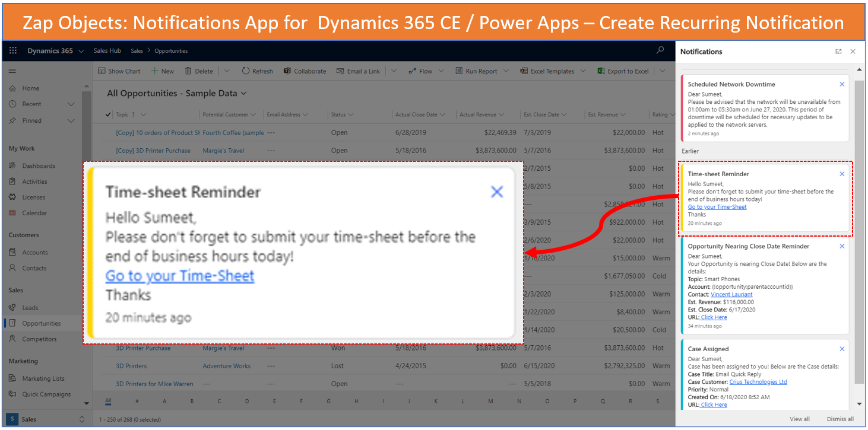Click View all at the bottom of Notifications

point(800,419)
